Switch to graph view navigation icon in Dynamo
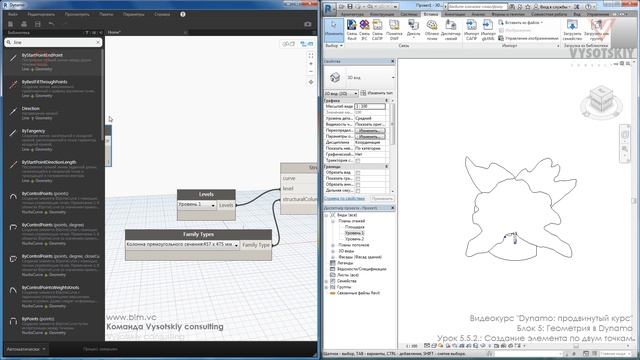 point(307,44)
